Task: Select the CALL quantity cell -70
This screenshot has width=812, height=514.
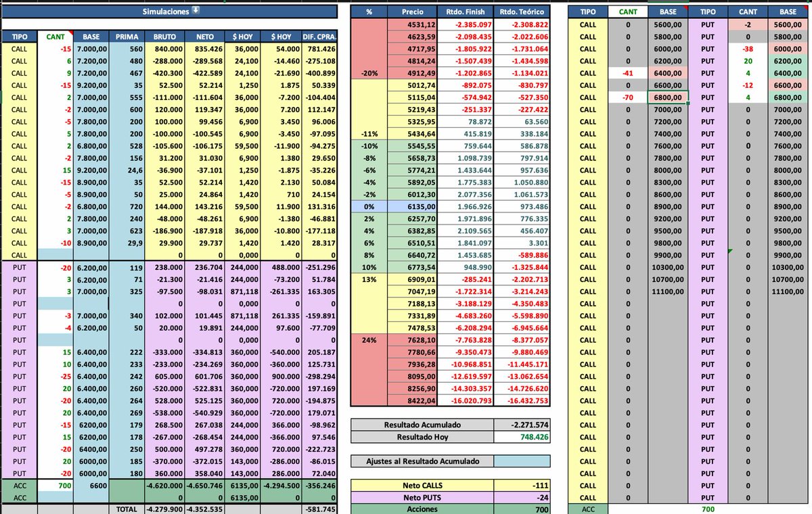Action: coord(627,97)
